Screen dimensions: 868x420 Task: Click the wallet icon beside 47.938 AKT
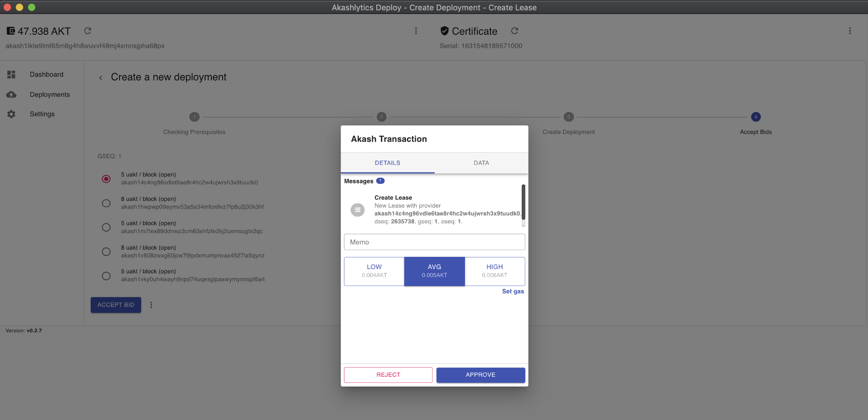tap(11, 31)
